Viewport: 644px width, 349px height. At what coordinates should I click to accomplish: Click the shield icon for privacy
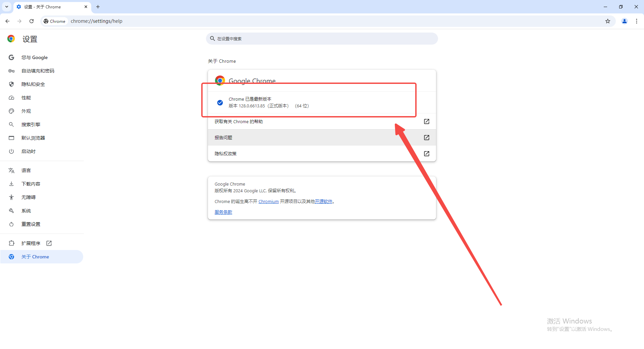click(11, 84)
